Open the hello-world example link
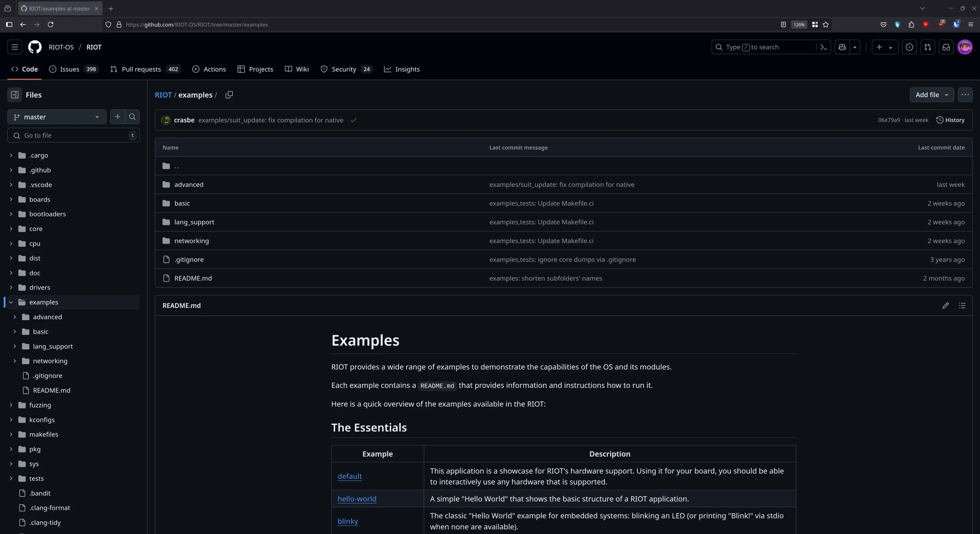Image resolution: width=980 pixels, height=534 pixels. (356, 498)
